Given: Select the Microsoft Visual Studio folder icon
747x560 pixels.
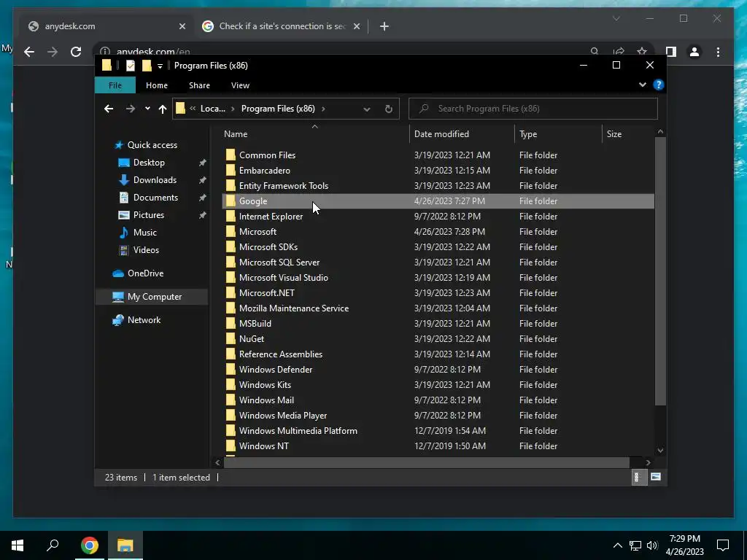Looking at the screenshot, I should [x=231, y=277].
